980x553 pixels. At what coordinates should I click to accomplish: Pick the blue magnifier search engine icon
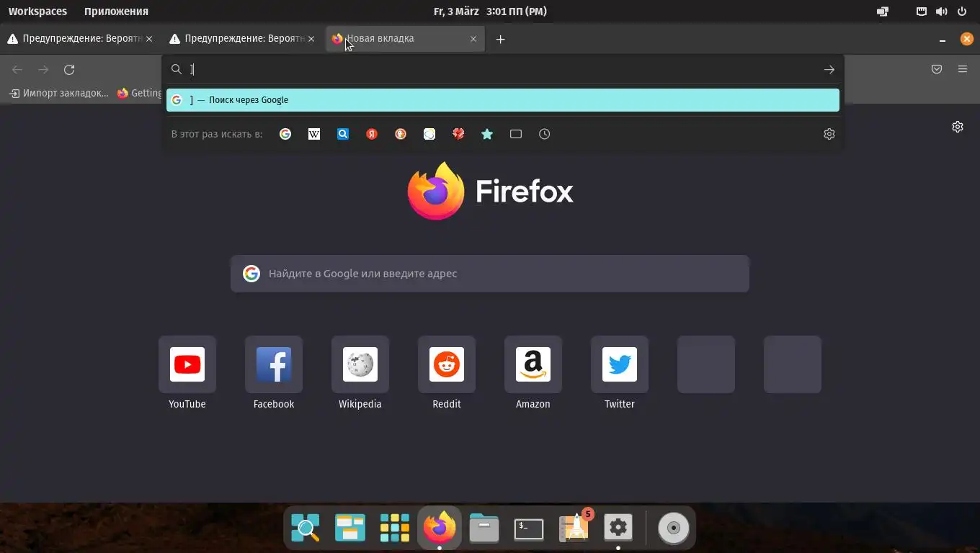point(343,134)
